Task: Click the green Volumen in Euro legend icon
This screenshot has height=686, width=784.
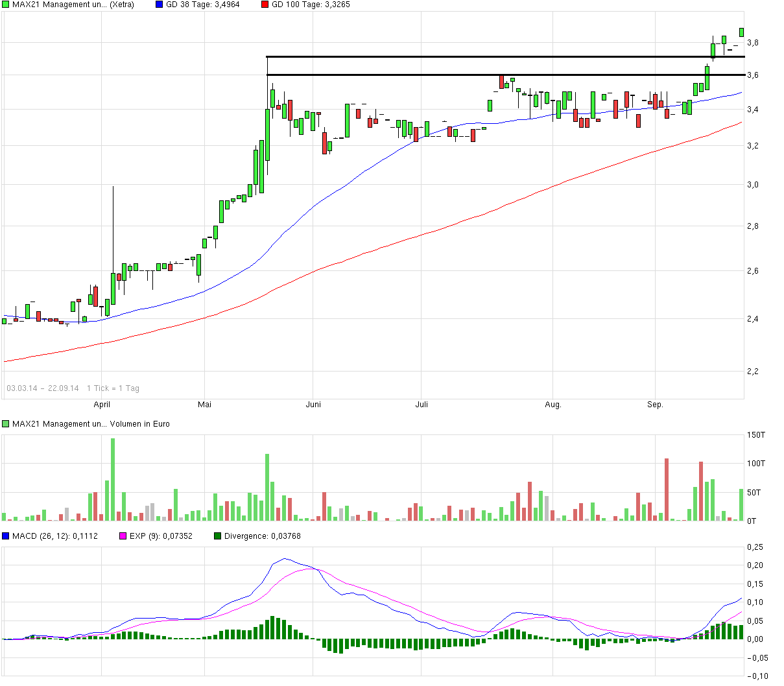Action: pos(5,424)
